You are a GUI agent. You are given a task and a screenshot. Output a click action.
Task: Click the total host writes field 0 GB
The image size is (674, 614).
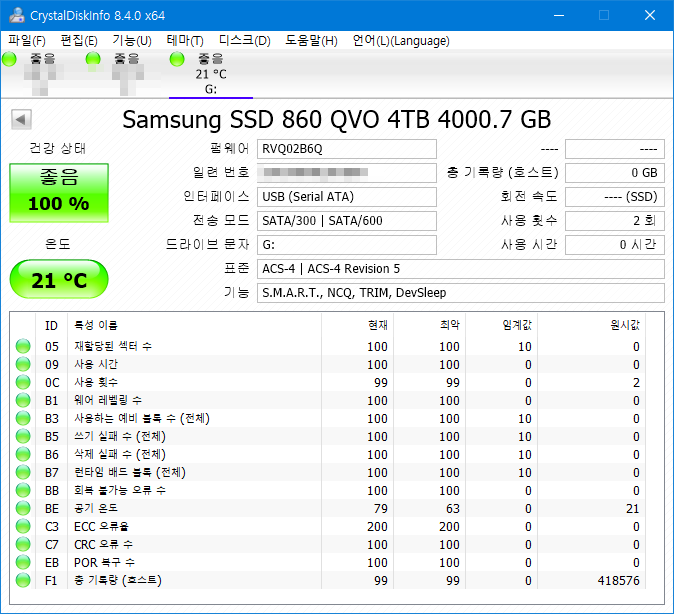click(615, 173)
